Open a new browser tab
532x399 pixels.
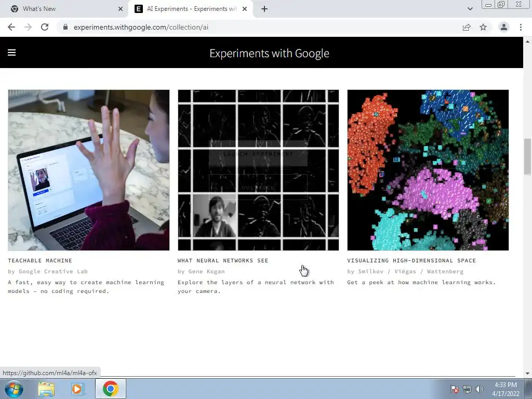point(264,9)
